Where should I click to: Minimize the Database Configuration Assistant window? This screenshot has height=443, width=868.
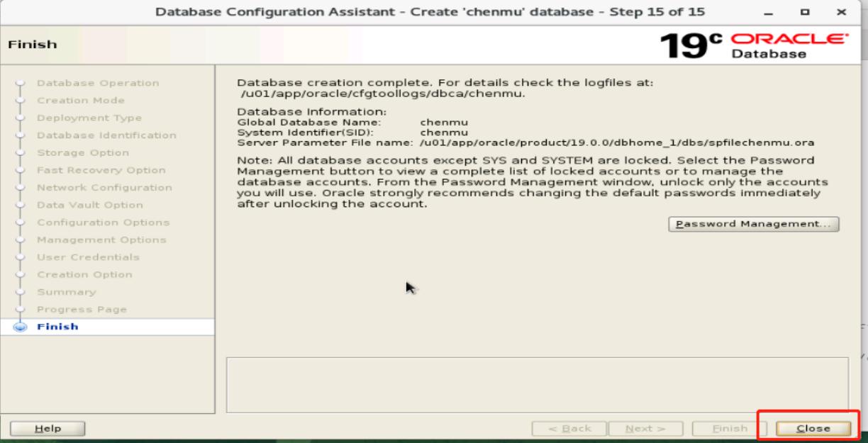click(x=768, y=12)
